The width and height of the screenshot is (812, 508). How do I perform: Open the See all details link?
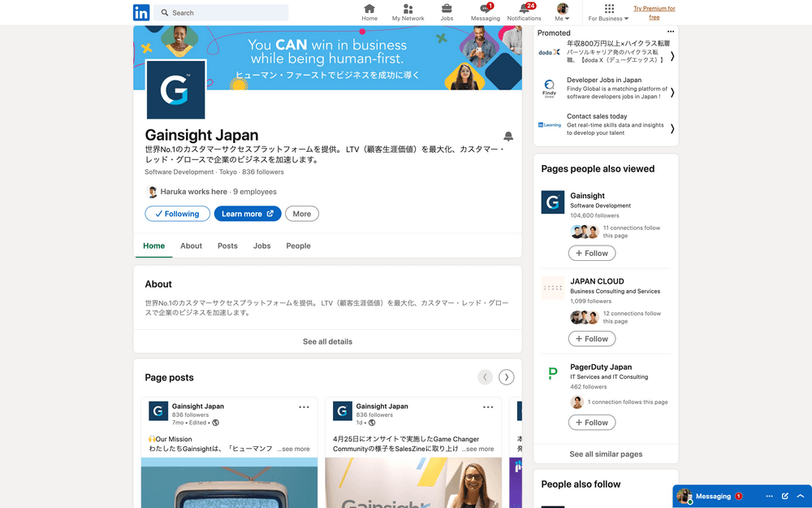click(x=327, y=341)
